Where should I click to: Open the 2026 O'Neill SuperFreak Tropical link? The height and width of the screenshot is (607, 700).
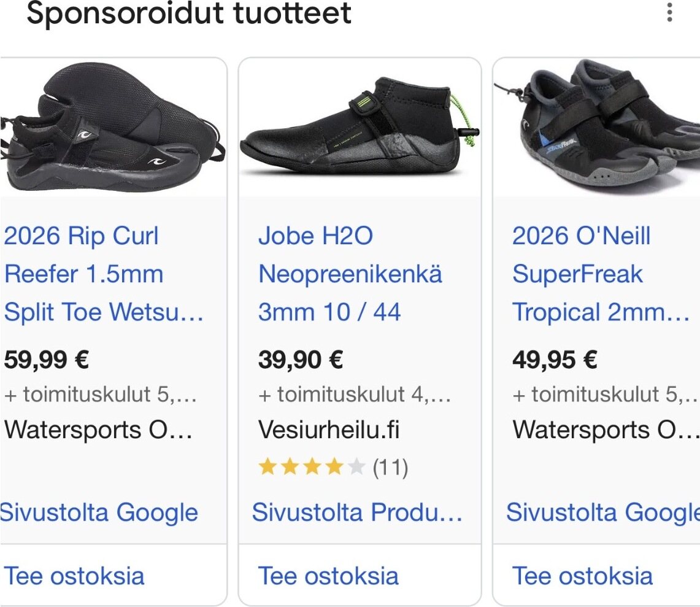click(x=600, y=274)
